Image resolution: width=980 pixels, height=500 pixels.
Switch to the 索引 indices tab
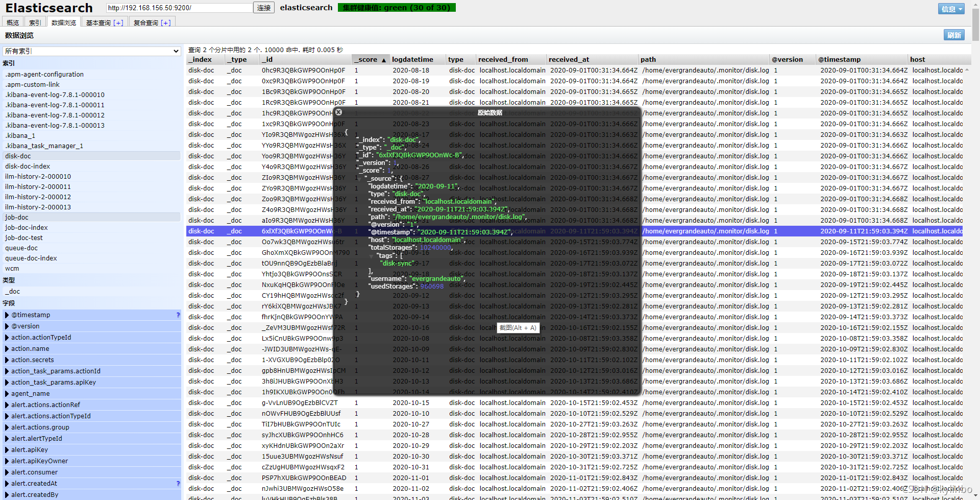[35, 22]
